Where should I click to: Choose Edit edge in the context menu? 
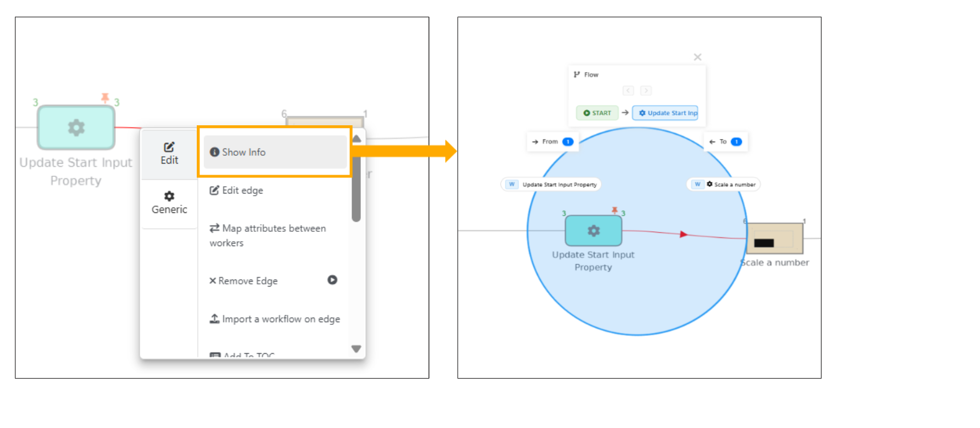click(x=242, y=190)
